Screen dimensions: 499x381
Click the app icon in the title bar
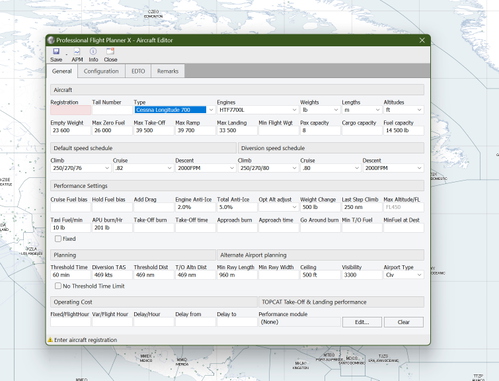[x=51, y=40]
